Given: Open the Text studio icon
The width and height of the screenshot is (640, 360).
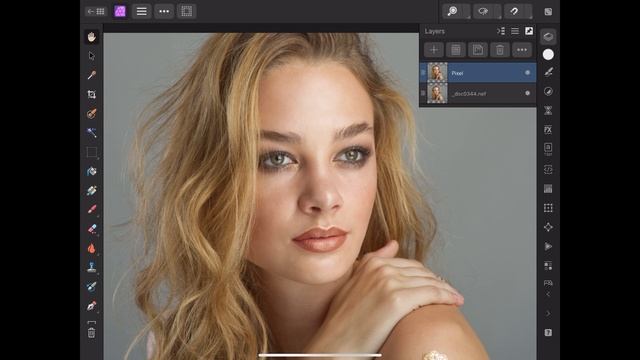Looking at the screenshot, I should tap(548, 149).
